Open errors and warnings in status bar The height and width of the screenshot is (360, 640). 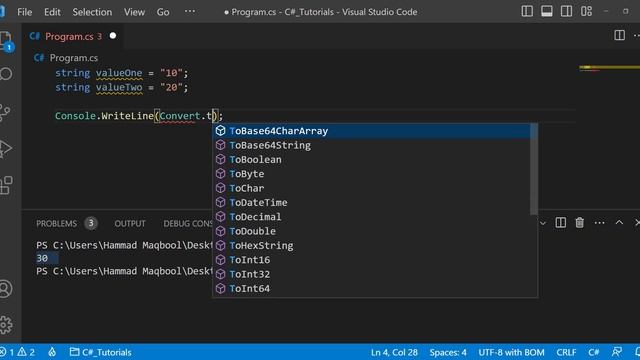(x=17, y=352)
